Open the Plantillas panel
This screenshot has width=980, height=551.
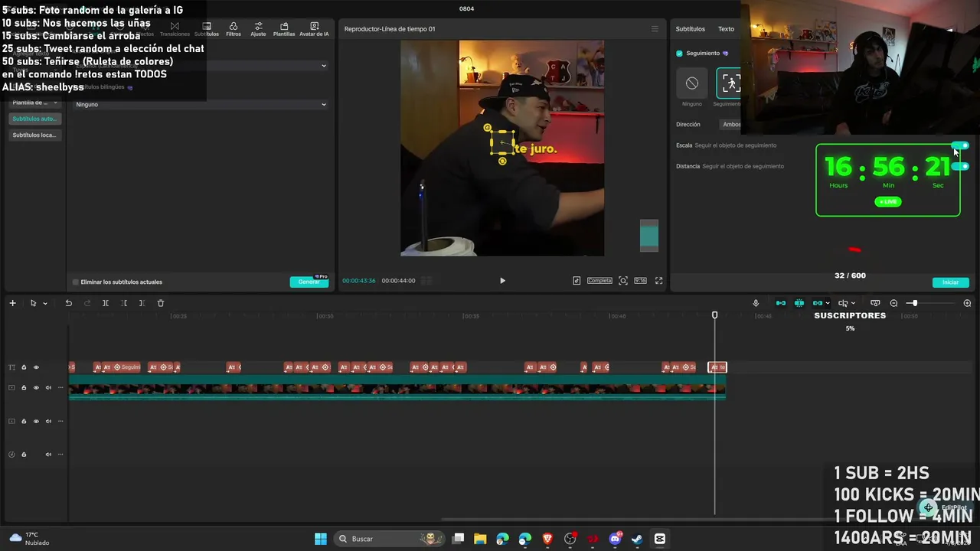pyautogui.click(x=284, y=29)
